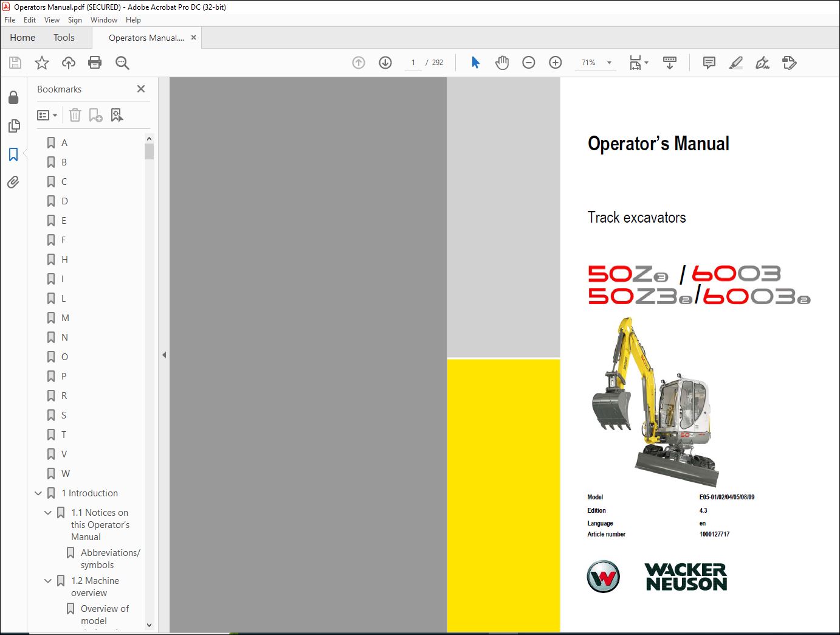Switch to the Home tab
Viewport: 840px width, 635px height.
pyautogui.click(x=22, y=38)
